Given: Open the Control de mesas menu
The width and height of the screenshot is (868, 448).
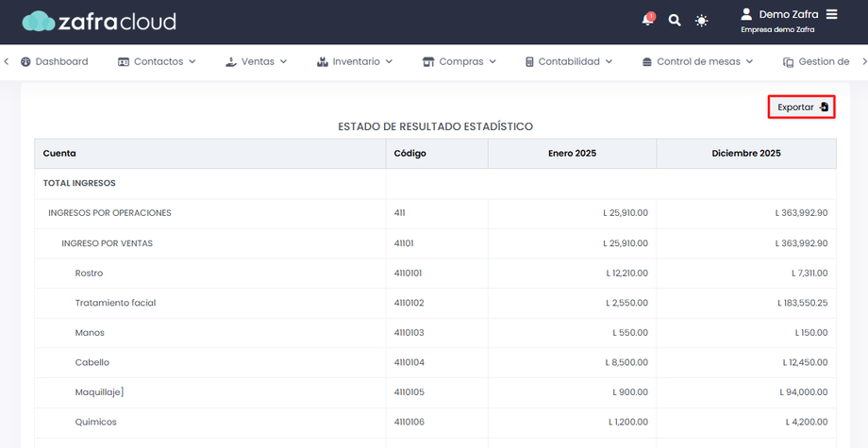Looking at the screenshot, I should 697,61.
